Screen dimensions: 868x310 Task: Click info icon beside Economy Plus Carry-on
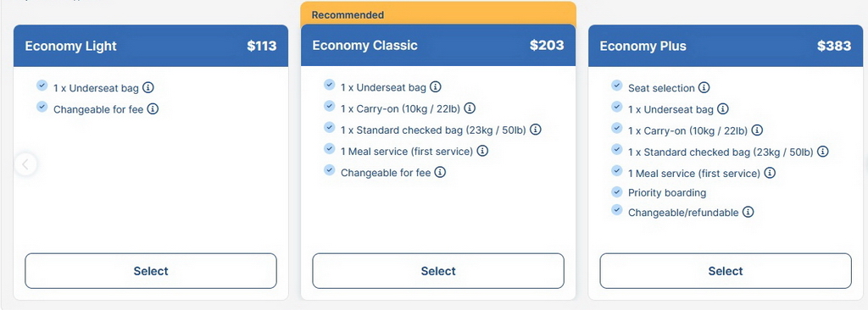757,130
